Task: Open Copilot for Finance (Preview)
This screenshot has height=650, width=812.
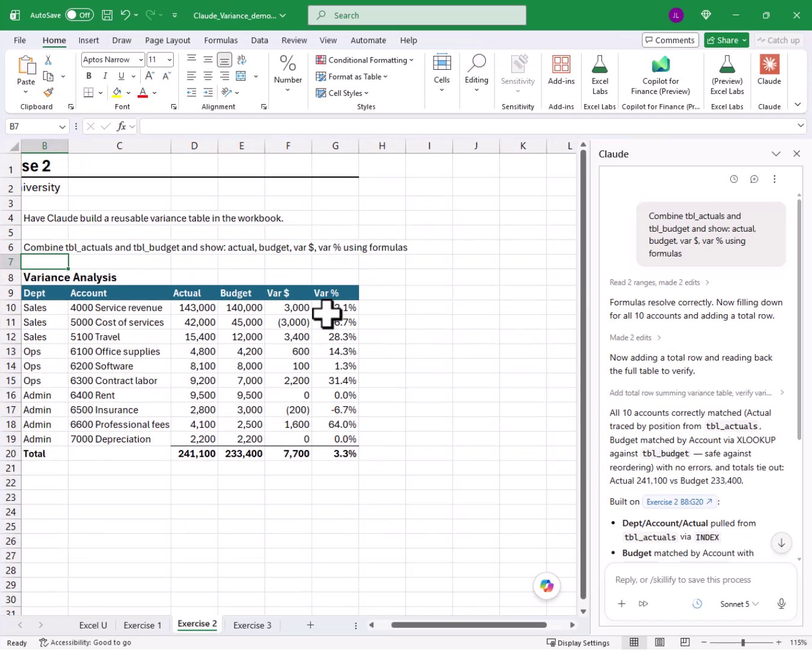Action: (660, 75)
